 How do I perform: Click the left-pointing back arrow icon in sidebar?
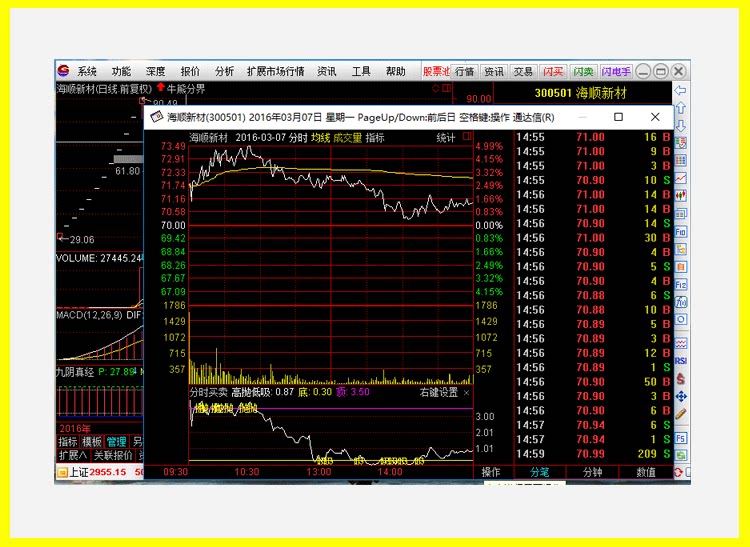(x=680, y=90)
